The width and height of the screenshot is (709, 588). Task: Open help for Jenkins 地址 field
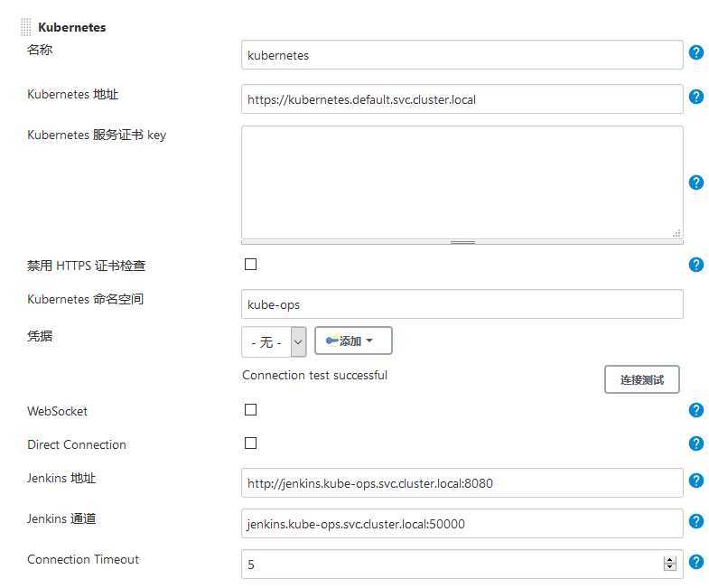(x=695, y=481)
